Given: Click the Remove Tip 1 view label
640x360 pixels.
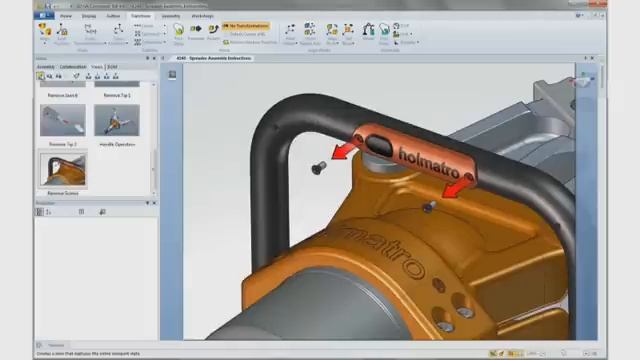Looking at the screenshot, I should coord(117,95).
